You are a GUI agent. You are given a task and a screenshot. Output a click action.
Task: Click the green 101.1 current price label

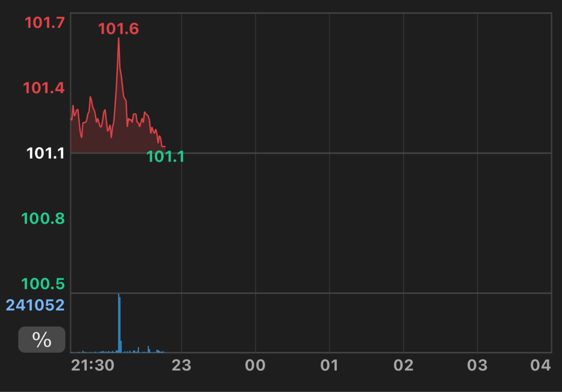pyautogui.click(x=165, y=157)
